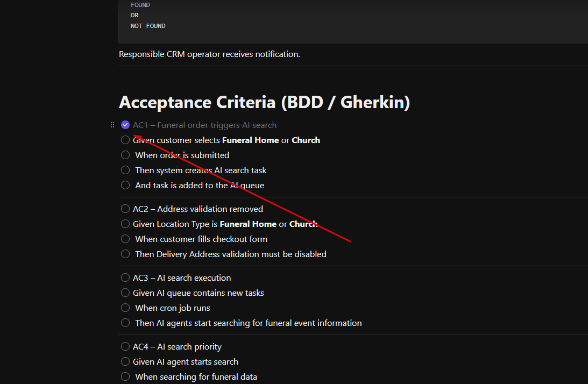Check 'AC4 – AI search priority' circle
Screen dimensions: 588x384
(125, 346)
